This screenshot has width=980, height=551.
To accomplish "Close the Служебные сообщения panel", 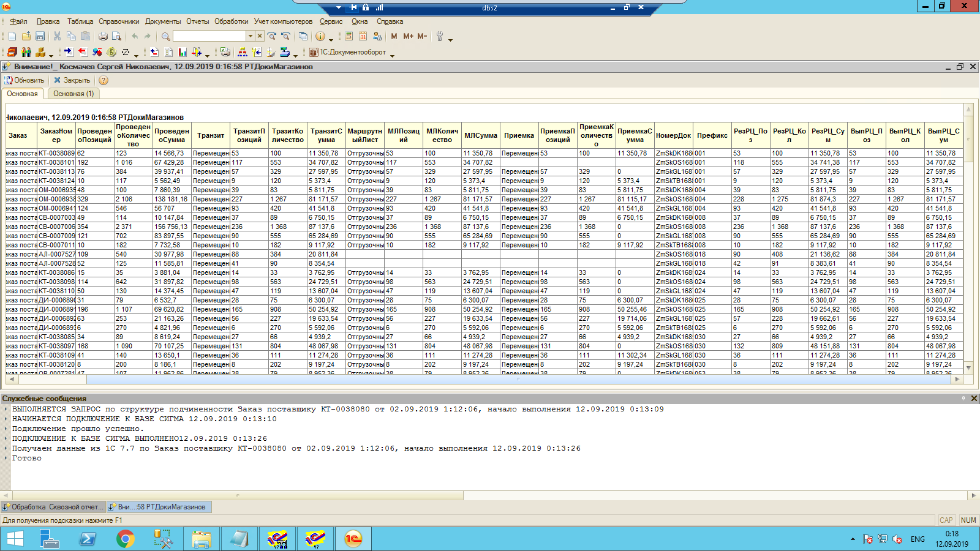I will pos(974,398).
